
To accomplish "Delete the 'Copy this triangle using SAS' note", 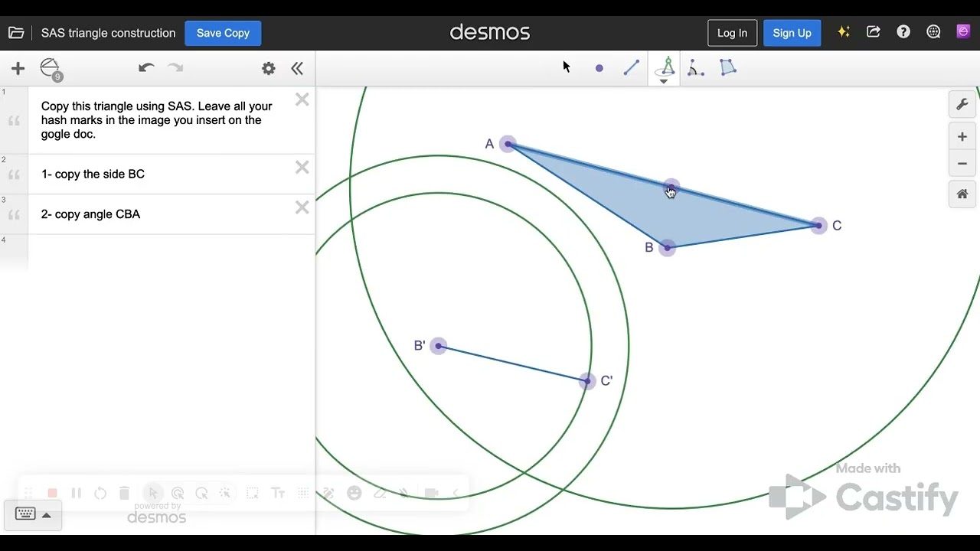I will (302, 99).
